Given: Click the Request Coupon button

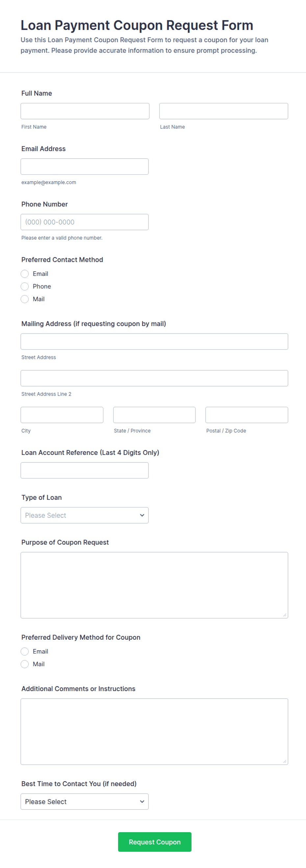Looking at the screenshot, I should [155, 842].
